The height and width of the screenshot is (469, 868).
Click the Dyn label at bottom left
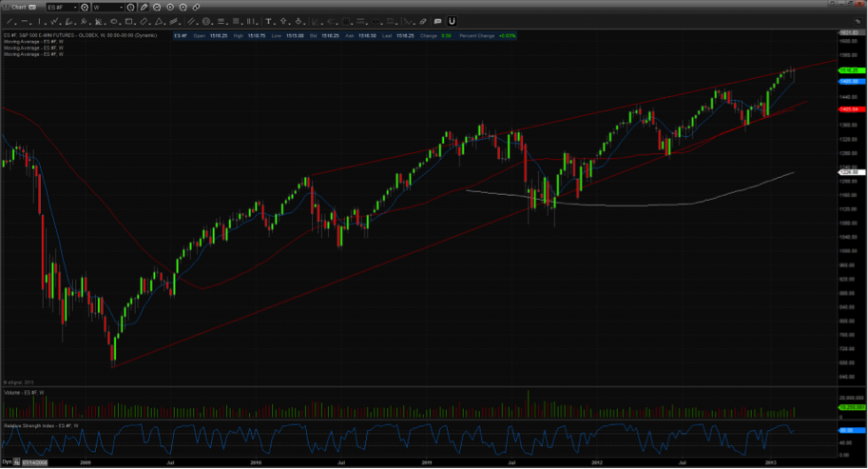7,461
